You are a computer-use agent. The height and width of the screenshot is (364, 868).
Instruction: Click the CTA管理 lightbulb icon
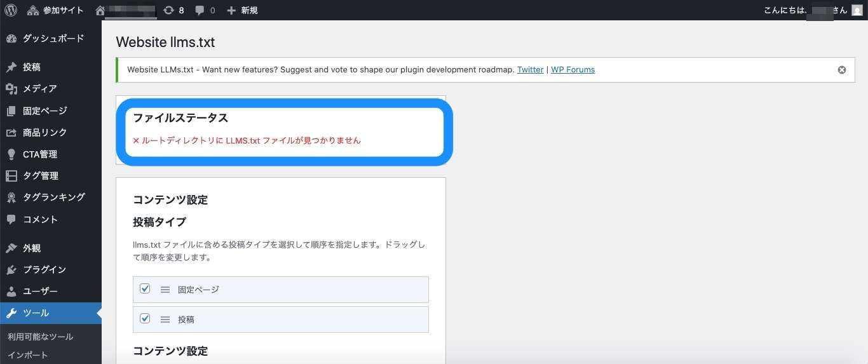pos(11,154)
